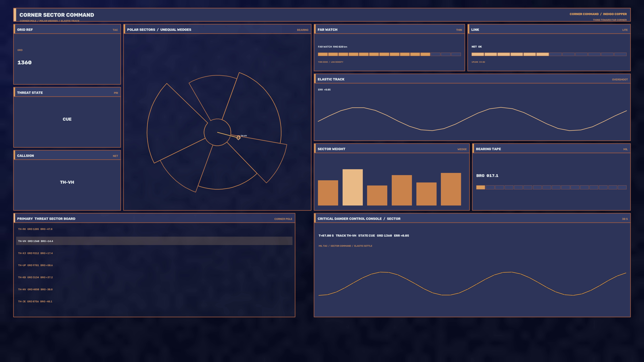Click the OVERSHOOT tag in Elastic Track header
644x362 pixels.
620,80
